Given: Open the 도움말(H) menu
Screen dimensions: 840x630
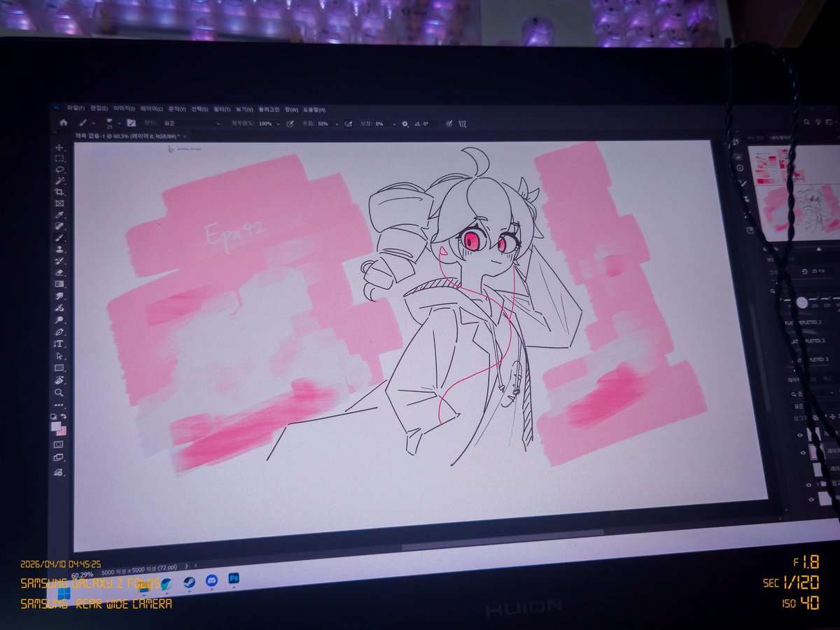Looking at the screenshot, I should tap(314, 109).
